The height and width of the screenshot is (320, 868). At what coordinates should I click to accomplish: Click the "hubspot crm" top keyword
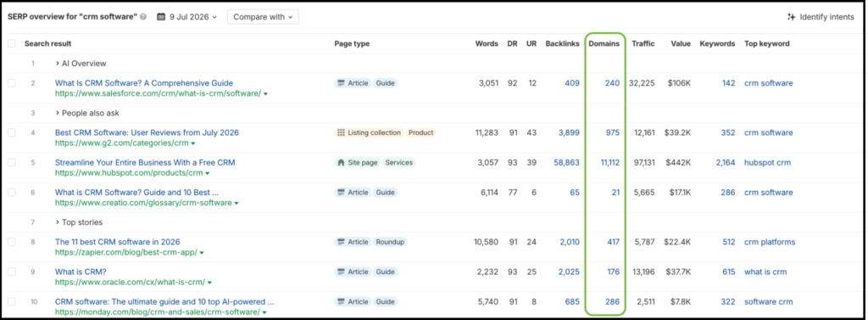tap(767, 162)
